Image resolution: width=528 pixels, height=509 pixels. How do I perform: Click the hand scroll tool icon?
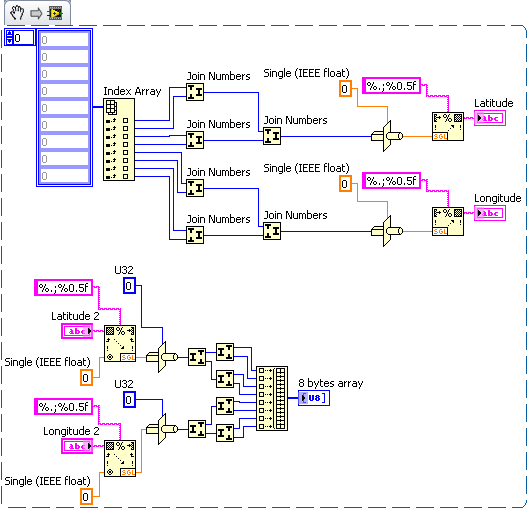pyautogui.click(x=16, y=13)
